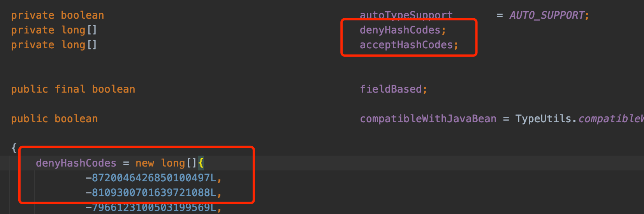Click the long[] type in the array creation
The height and width of the screenshot is (214, 644).
(179, 163)
